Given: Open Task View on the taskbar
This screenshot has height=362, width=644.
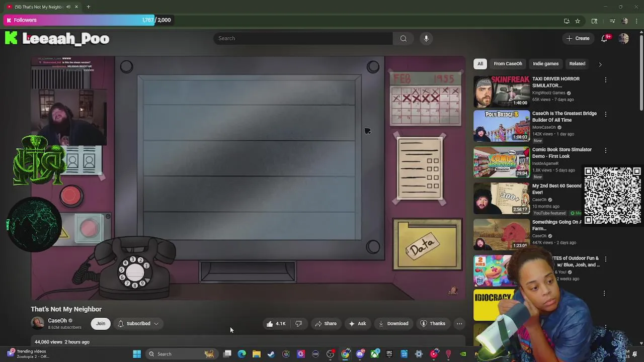Looking at the screenshot, I should coord(227,354).
